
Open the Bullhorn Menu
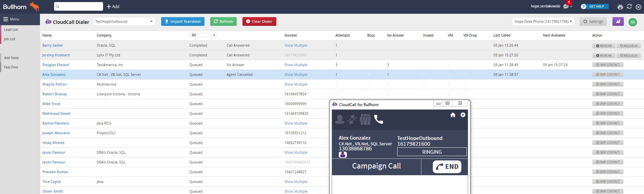11,19
